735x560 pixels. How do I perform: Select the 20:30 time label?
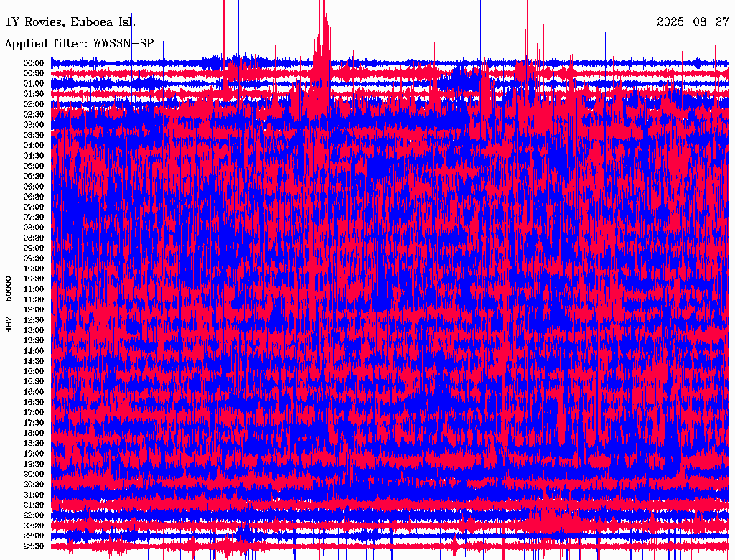tap(34, 484)
